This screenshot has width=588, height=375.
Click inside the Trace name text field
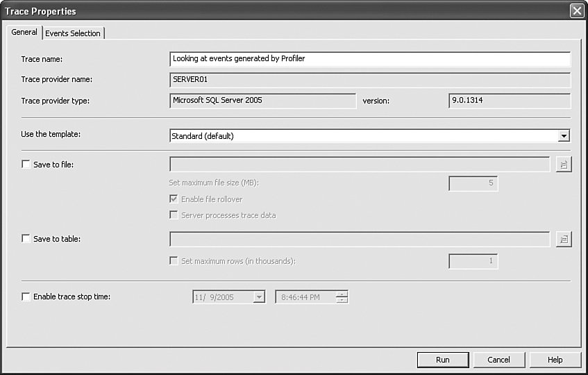[369, 59]
